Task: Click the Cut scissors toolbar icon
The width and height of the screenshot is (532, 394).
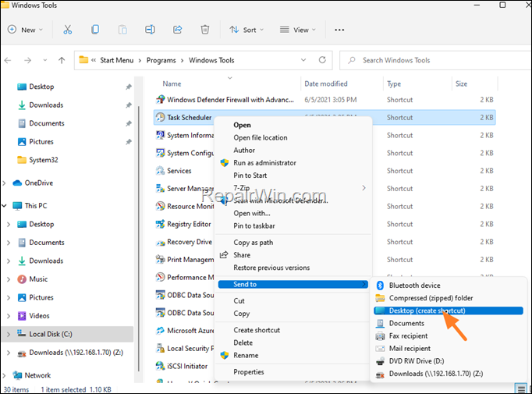Action: [x=68, y=30]
